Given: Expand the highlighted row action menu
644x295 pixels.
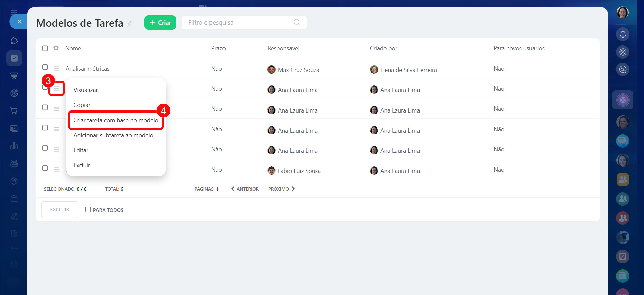Looking at the screenshot, I should [56, 89].
